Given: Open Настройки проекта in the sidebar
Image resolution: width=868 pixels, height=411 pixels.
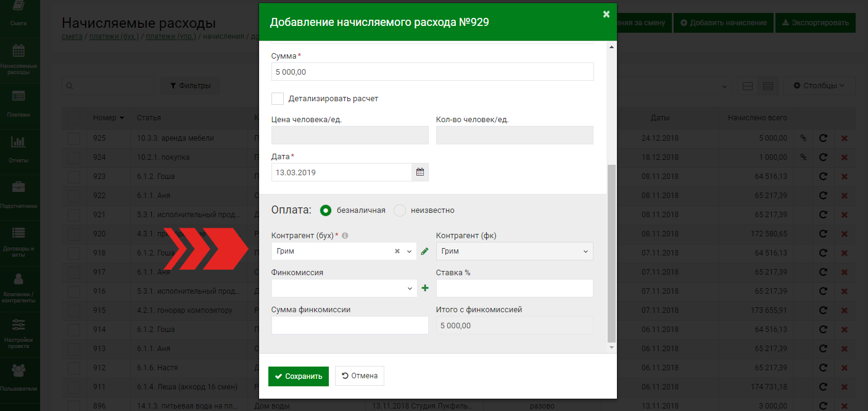Looking at the screenshot, I should click(x=19, y=333).
